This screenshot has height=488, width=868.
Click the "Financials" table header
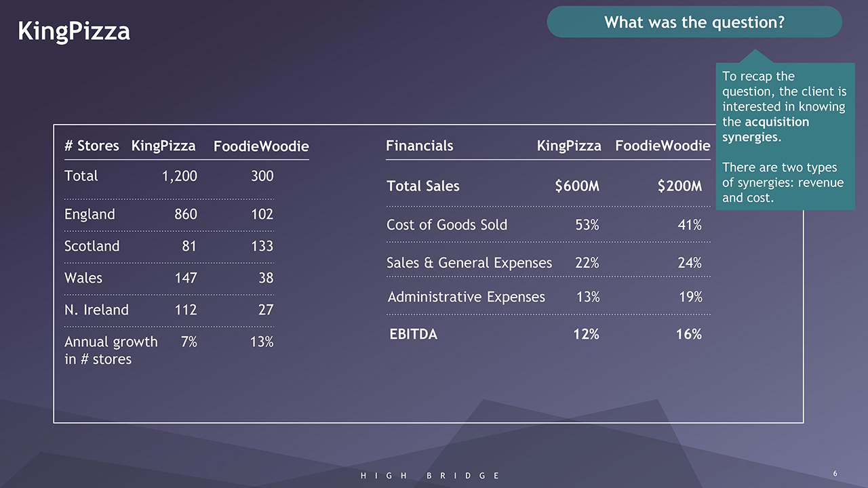419,146
